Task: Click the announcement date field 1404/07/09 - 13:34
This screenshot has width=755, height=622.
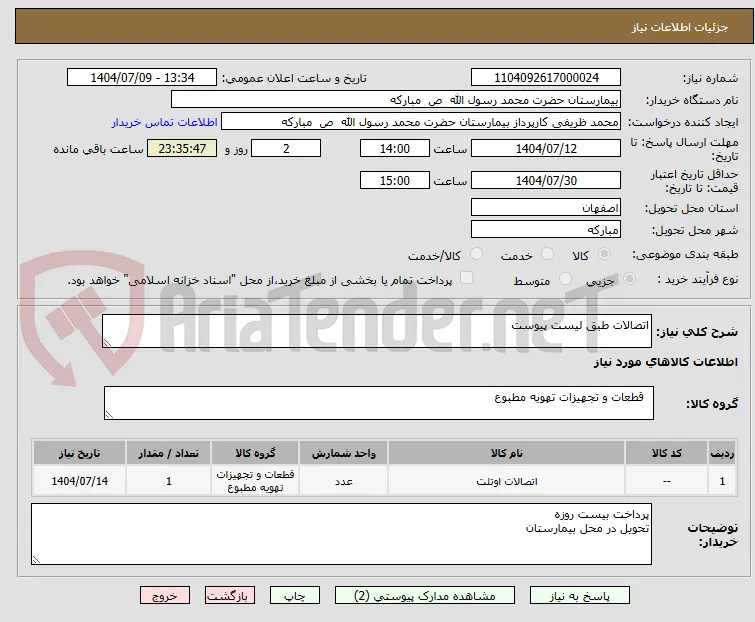Action: (142, 78)
